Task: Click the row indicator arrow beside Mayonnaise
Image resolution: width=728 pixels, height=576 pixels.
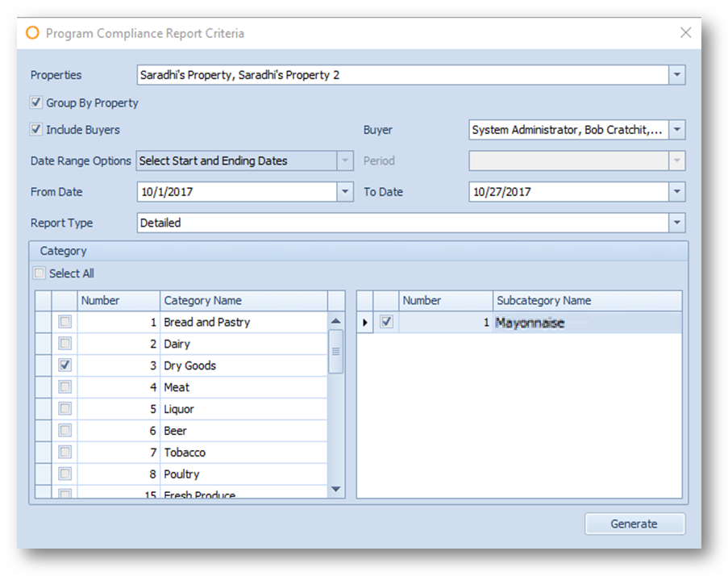Action: pos(364,323)
